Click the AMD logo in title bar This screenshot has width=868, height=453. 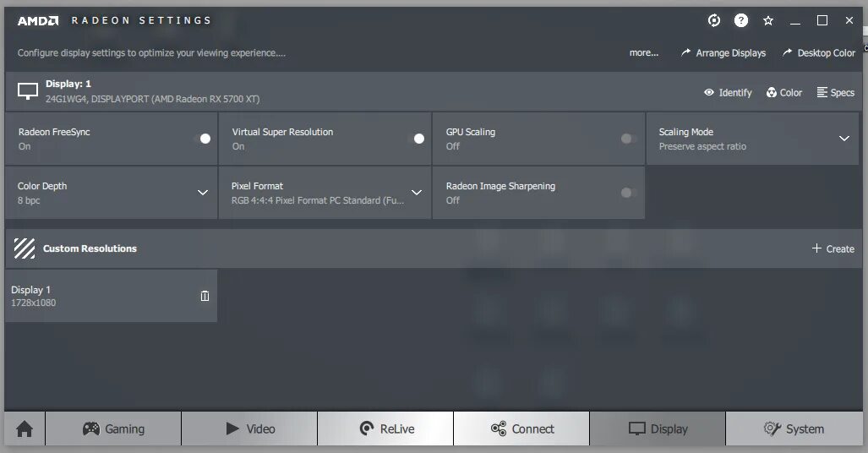click(38, 20)
